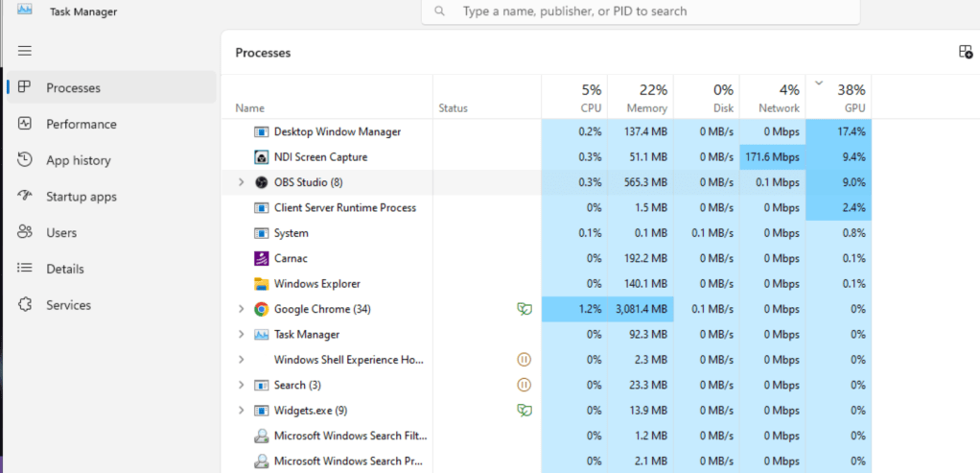Go to App history
The height and width of the screenshot is (473, 980).
(111, 160)
